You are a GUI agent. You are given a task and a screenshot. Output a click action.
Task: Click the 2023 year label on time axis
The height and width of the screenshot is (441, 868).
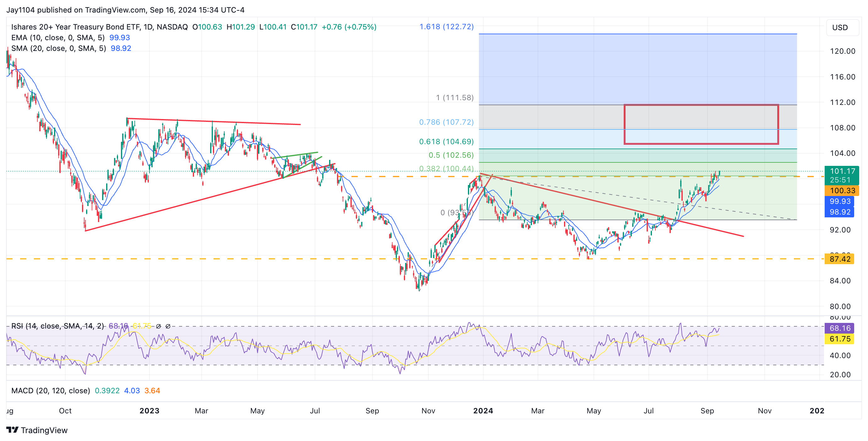coord(149,411)
